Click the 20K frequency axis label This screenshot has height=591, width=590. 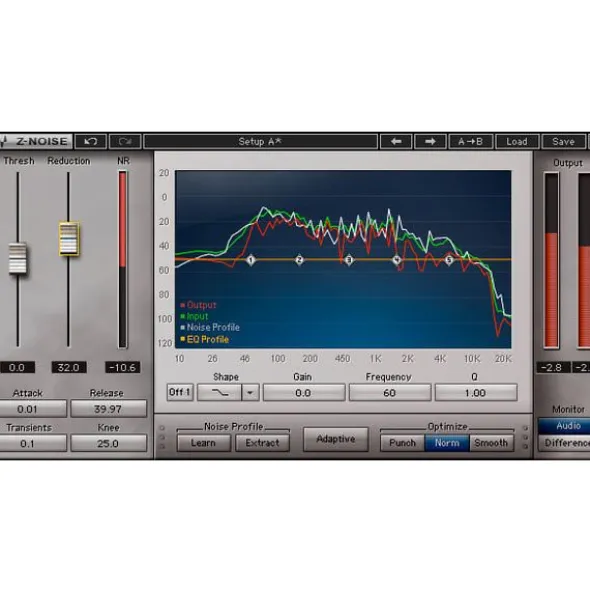tap(503, 358)
